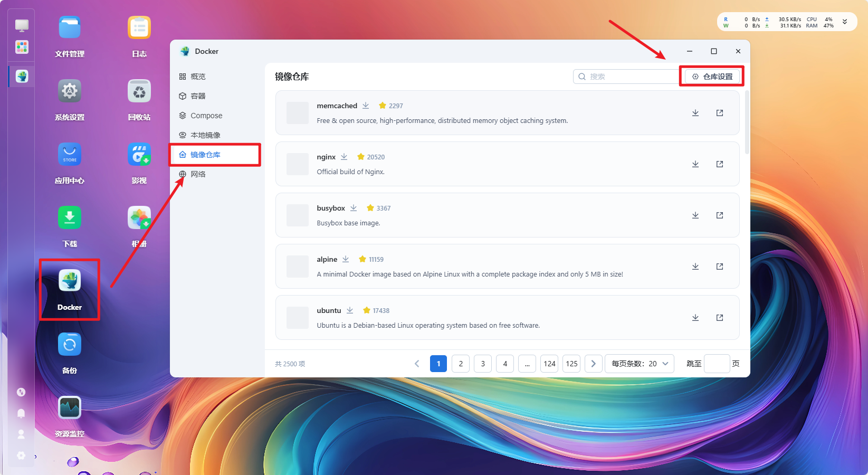The image size is (868, 475).
Task: Download the nginx image from right side
Action: 695,164
